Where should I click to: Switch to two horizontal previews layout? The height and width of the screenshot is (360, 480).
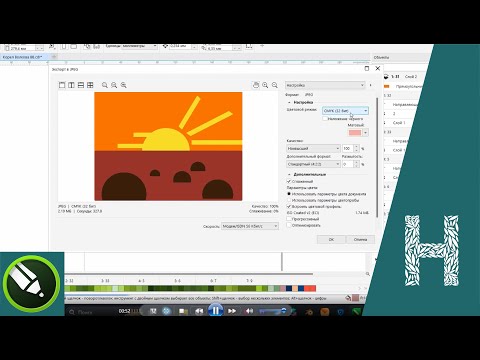tap(81, 85)
